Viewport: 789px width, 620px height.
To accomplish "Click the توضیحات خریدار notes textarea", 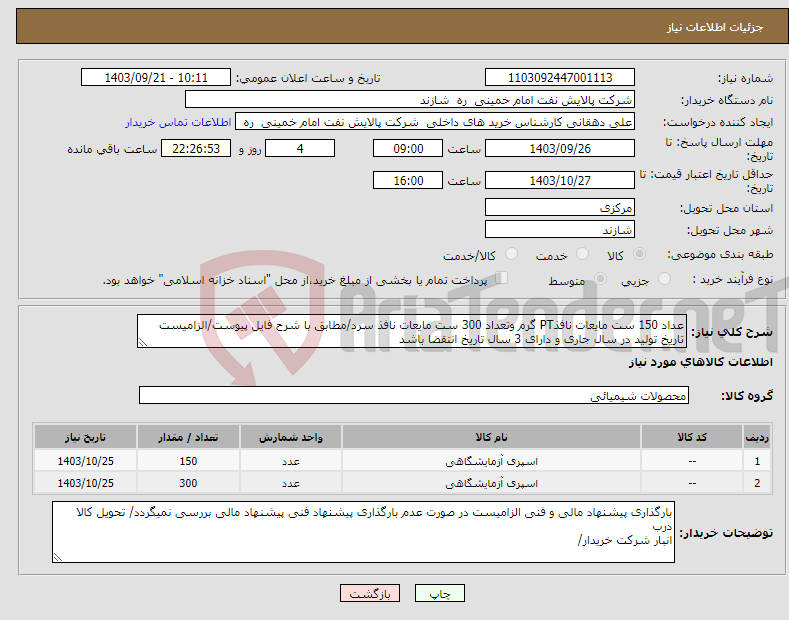I will [x=363, y=532].
